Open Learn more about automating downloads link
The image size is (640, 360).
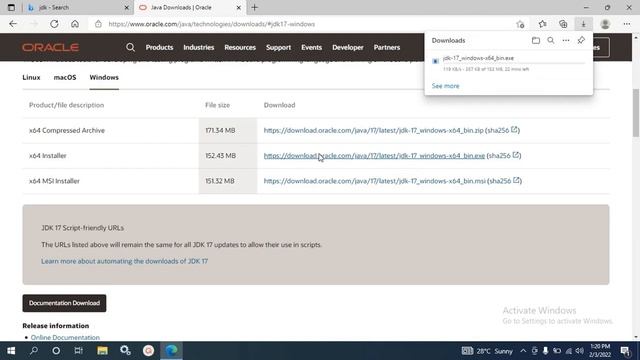[124, 261]
